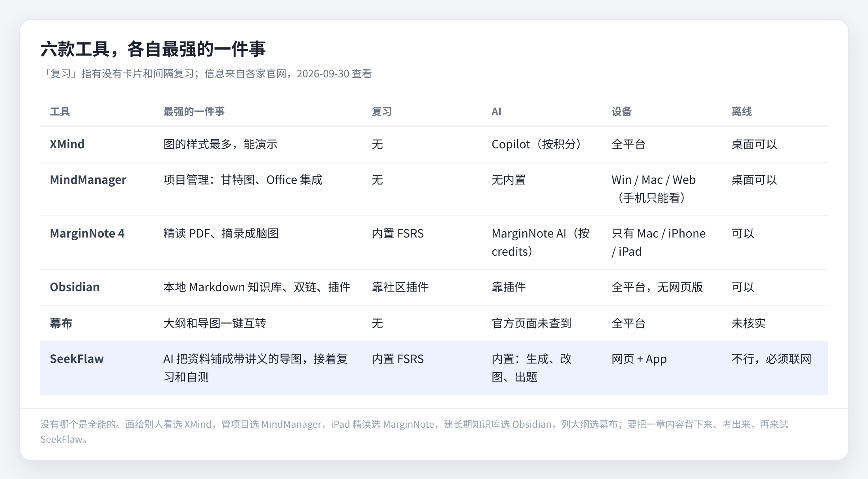
Task: Click SeekFlaw's AI 把资料铺成带讲义的导图 description
Action: pos(256,368)
